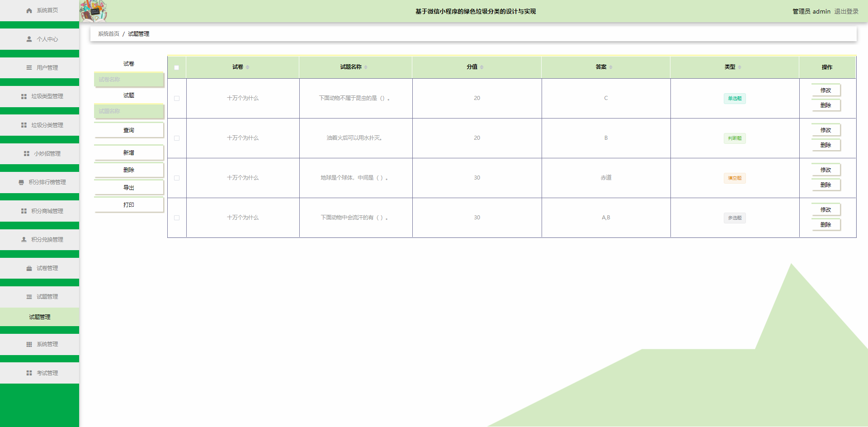Check the row for 下面动物不属于昆虫的是
This screenshot has height=427, width=868.
click(177, 98)
